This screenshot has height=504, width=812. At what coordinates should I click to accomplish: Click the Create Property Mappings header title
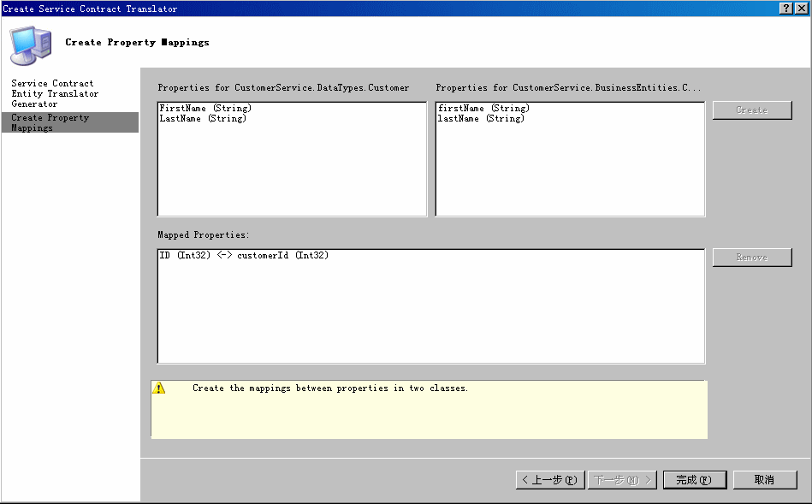click(x=137, y=42)
